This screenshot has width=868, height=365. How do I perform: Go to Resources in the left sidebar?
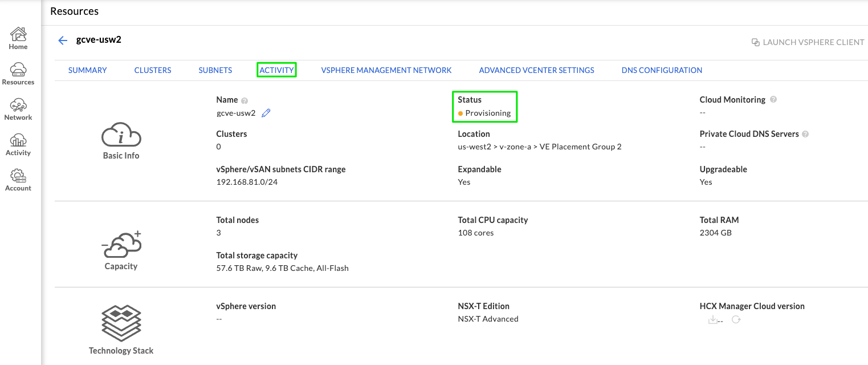pos(18,74)
